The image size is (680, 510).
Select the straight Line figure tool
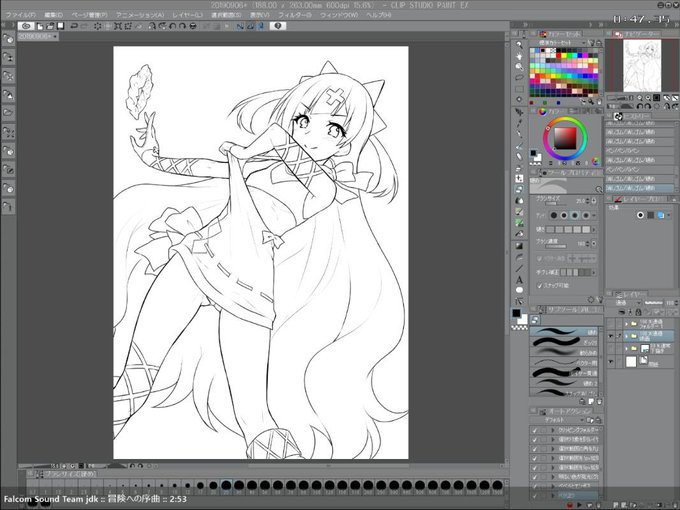(x=519, y=268)
